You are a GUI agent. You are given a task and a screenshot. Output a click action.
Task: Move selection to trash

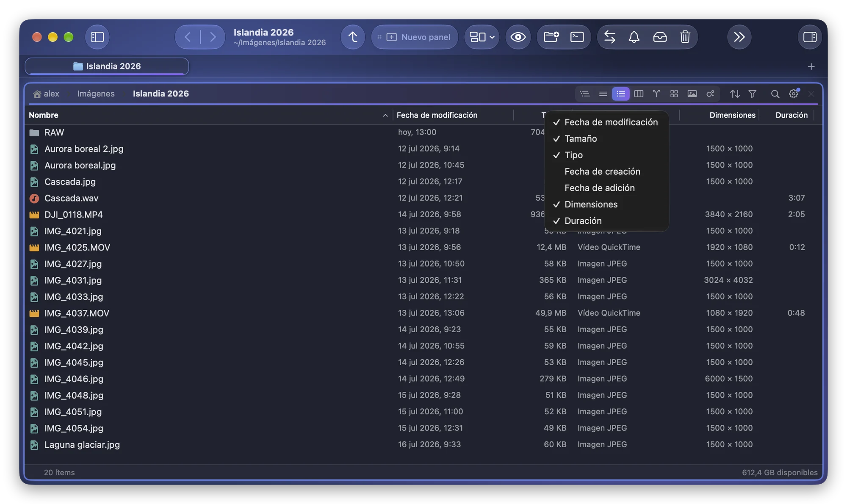tap(685, 37)
